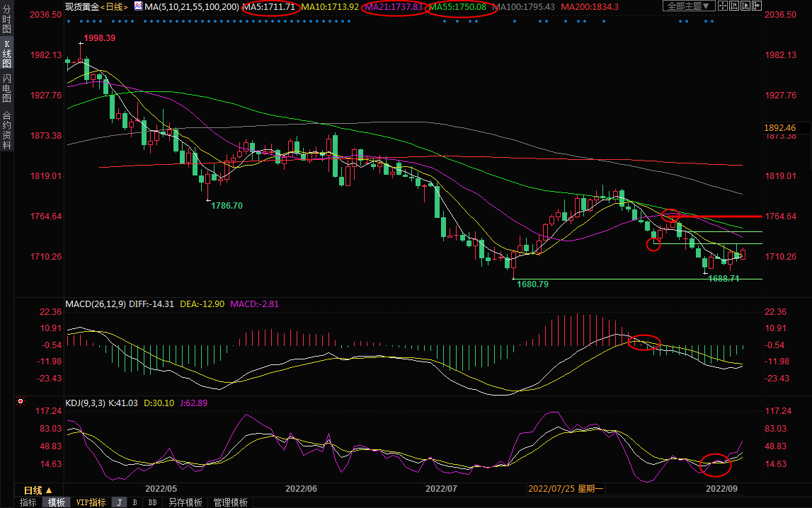Viewport: 812px width, 508px height.
Task: Click the small red icon beside the KDJ label
Action: [x=21, y=402]
